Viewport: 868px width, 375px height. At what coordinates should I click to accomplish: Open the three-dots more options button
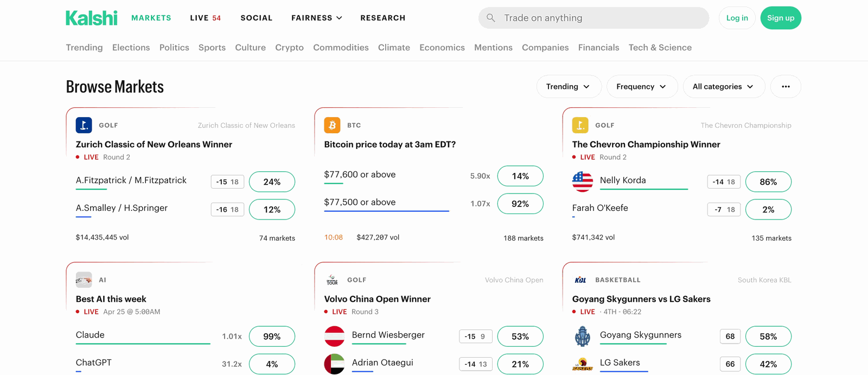coord(786,87)
